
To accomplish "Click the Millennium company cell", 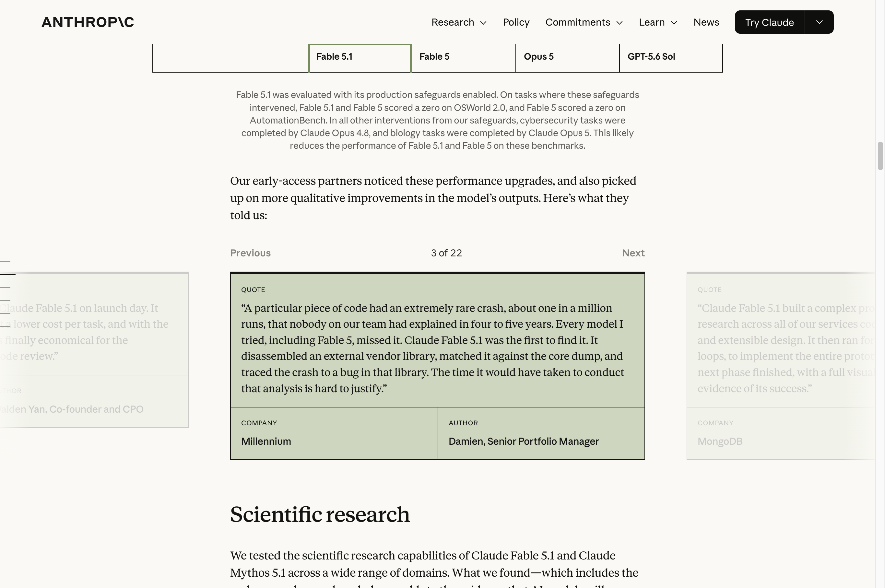I will tap(334, 433).
